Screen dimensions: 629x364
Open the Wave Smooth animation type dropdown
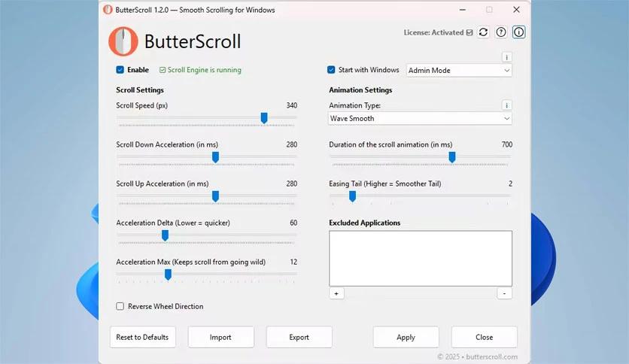[x=420, y=119]
